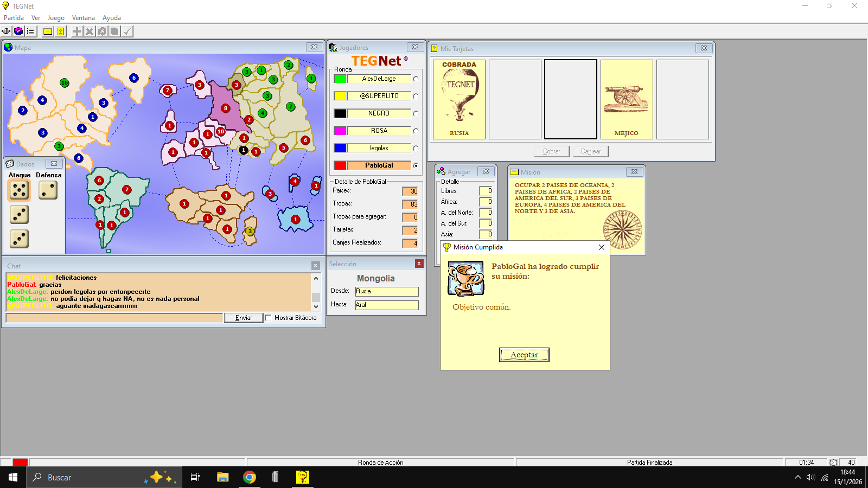Click the first attack die showing five

19,190
